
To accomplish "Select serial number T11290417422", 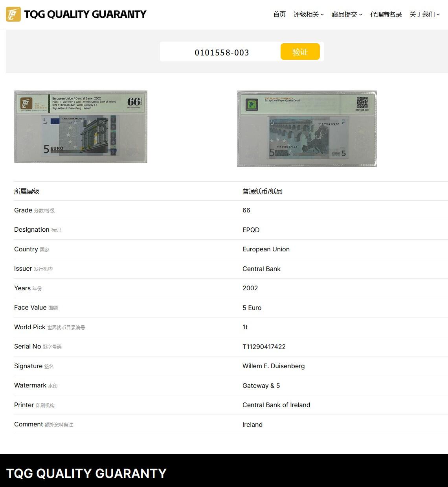I will (x=264, y=347).
